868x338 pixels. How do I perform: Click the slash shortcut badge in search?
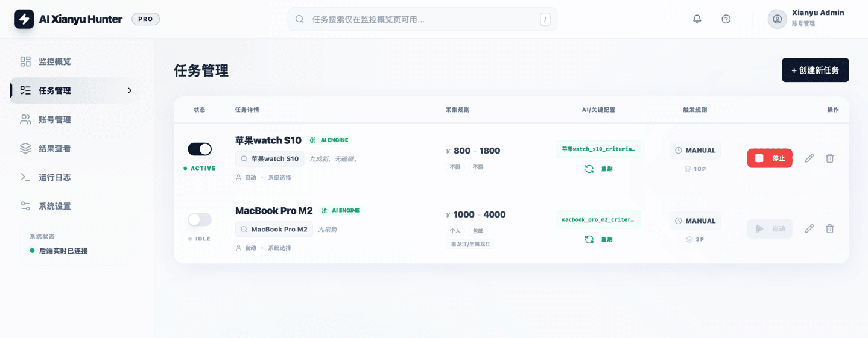tap(545, 19)
